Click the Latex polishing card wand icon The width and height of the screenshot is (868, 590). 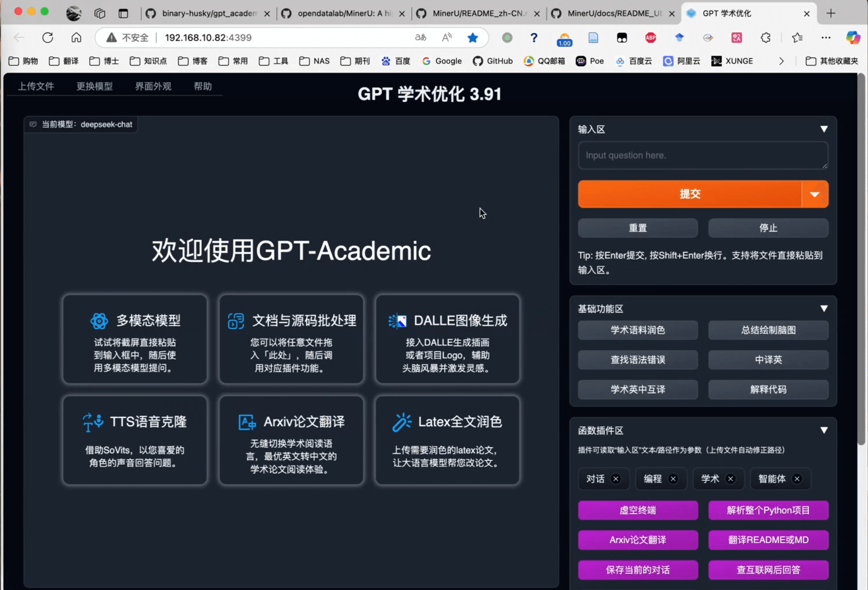[x=402, y=422]
